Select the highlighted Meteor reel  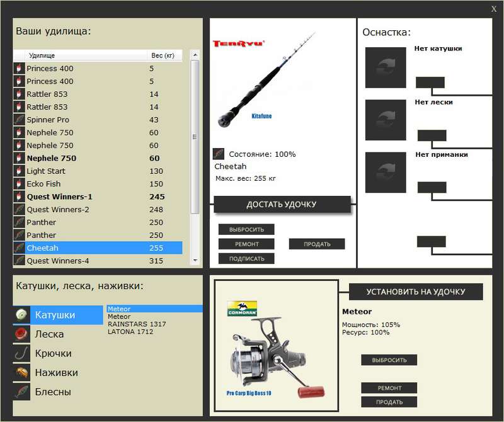tap(154, 309)
